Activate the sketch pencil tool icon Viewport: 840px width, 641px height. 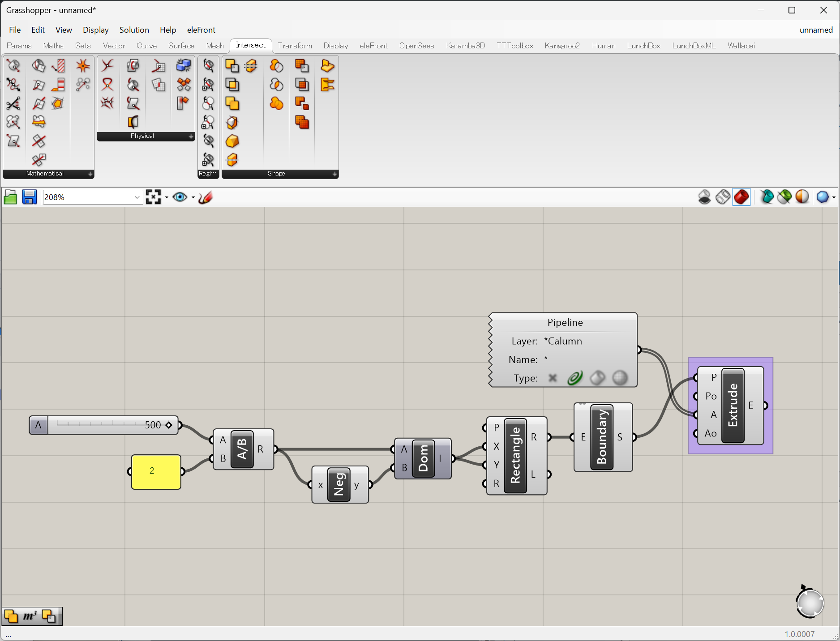tap(206, 197)
